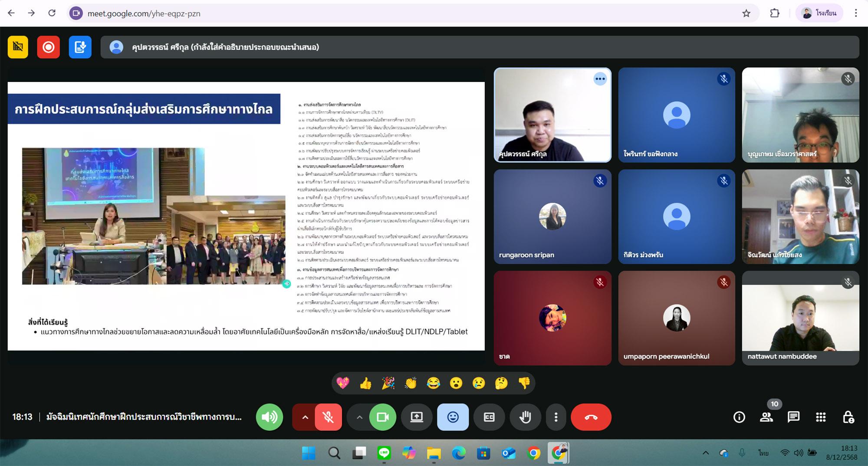Viewport: 868px width, 466px height.
Task: Toggle the emoji reactions bar
Action: click(x=453, y=417)
